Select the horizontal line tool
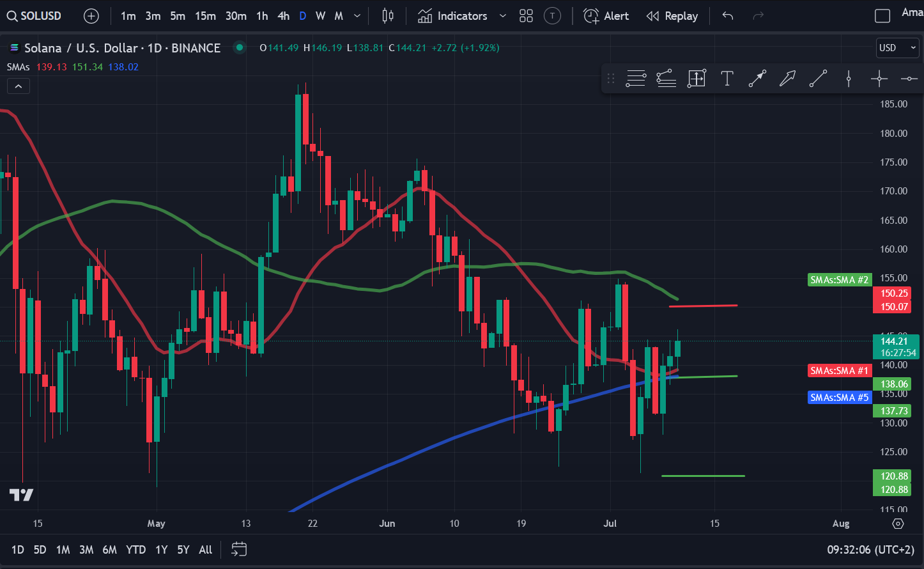924x569 pixels. (909, 79)
